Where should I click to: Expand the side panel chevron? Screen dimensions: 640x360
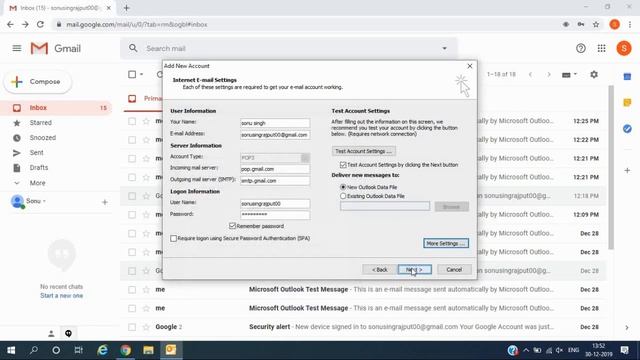click(627, 328)
